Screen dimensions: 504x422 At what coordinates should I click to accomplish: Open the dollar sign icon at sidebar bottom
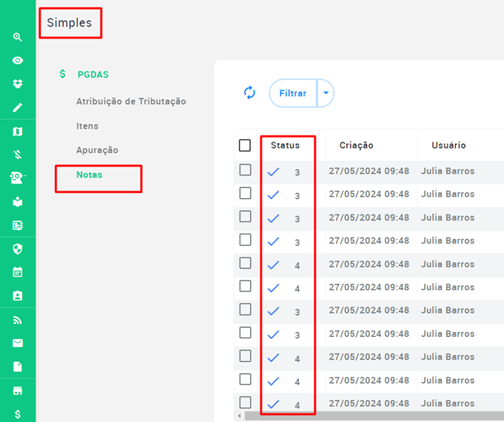coord(17,414)
